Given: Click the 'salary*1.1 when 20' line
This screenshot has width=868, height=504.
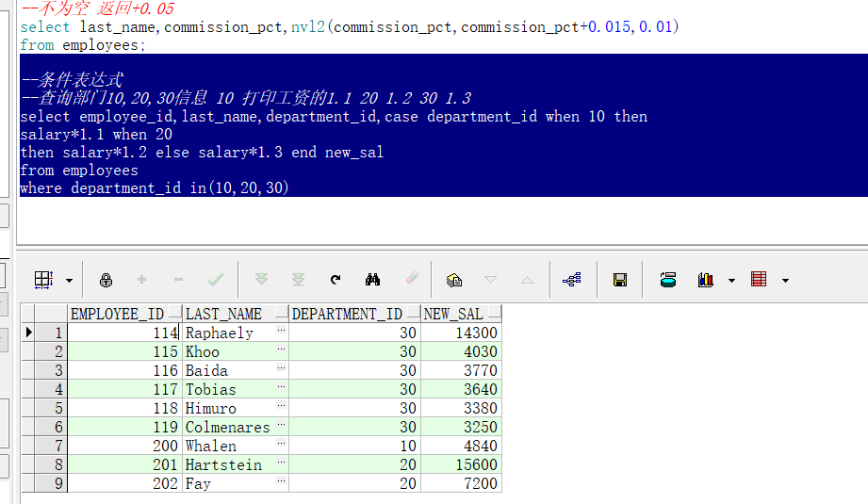Looking at the screenshot, I should [96, 135].
